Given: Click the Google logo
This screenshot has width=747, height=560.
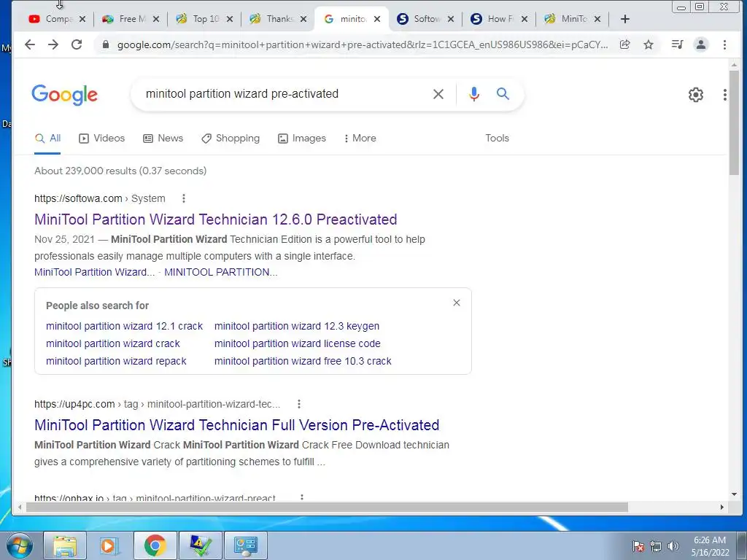Looking at the screenshot, I should click(x=65, y=95).
